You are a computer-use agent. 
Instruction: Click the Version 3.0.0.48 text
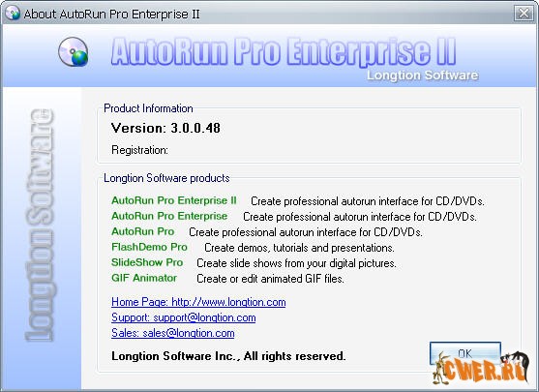(165, 128)
